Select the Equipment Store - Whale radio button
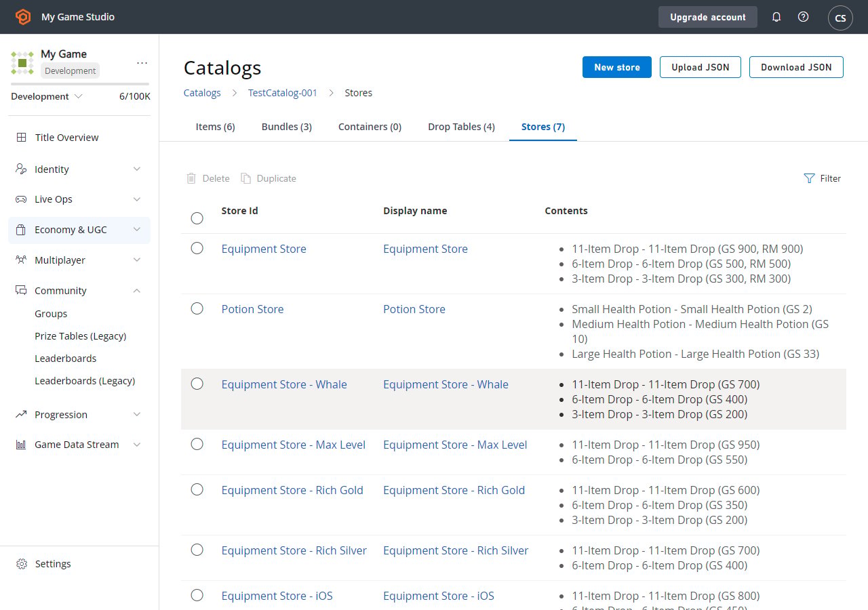Viewport: 868px width, 610px height. point(197,384)
